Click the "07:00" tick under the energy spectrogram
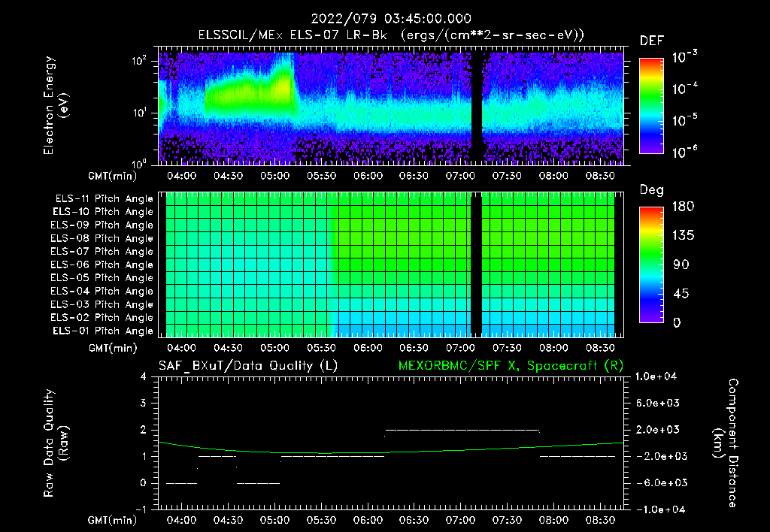Image resolution: width=770 pixels, height=532 pixels. coord(461,176)
